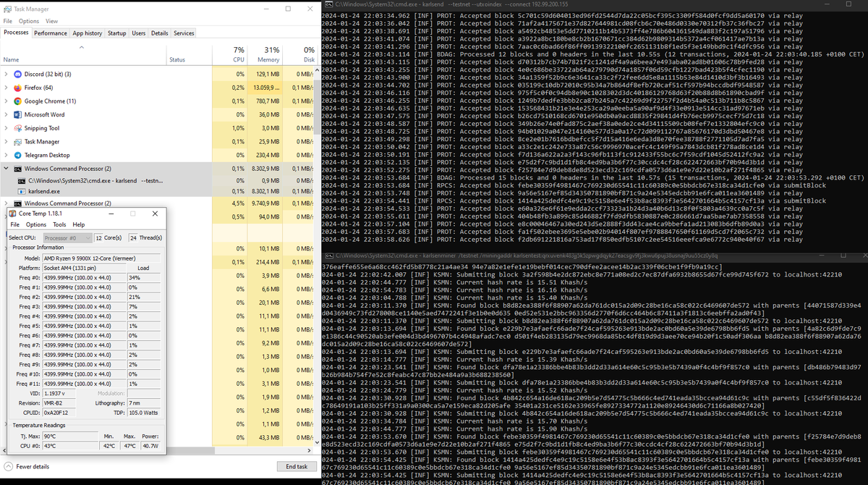868x485 pixels.
Task: Expand the Telegram Desktop process group
Action: tap(7, 155)
